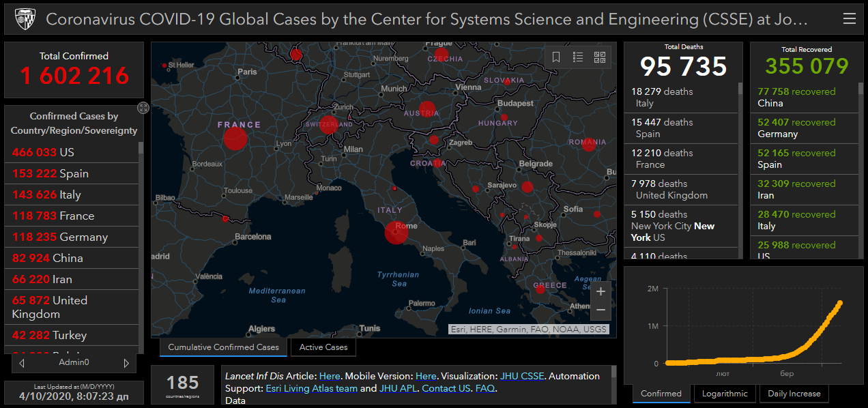868x408 pixels.
Task: Select the Confirmed chart tab
Action: click(661, 394)
